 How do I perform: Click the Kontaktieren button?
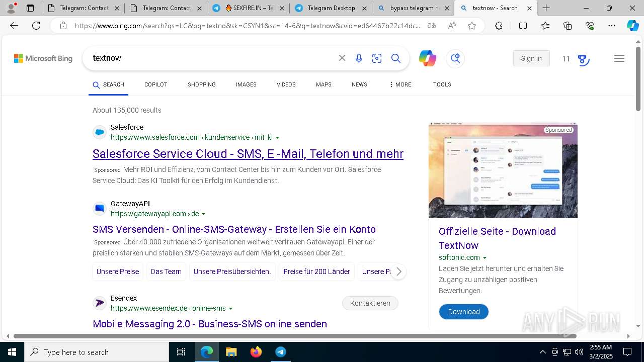pyautogui.click(x=370, y=303)
